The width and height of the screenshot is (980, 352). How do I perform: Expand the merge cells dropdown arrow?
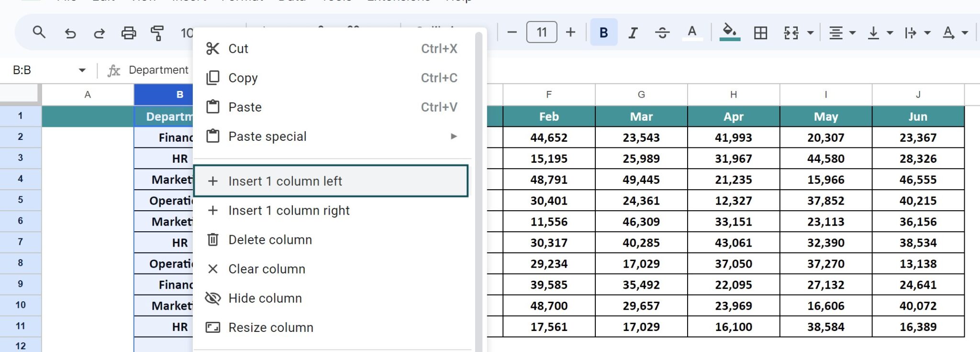810,33
